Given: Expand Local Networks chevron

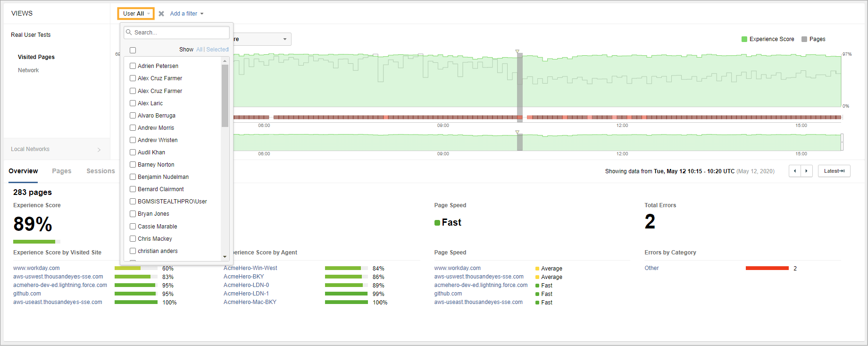Looking at the screenshot, I should [x=99, y=150].
